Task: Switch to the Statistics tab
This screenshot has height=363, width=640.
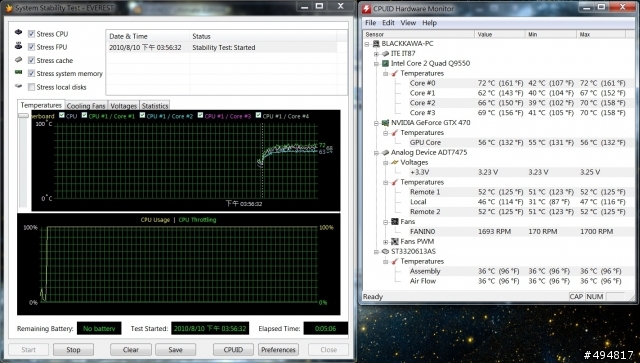Action: [x=155, y=106]
